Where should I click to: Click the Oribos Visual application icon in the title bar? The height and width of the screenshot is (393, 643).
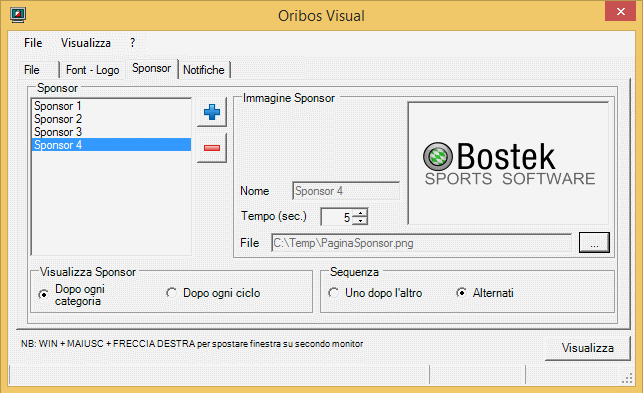click(x=18, y=15)
